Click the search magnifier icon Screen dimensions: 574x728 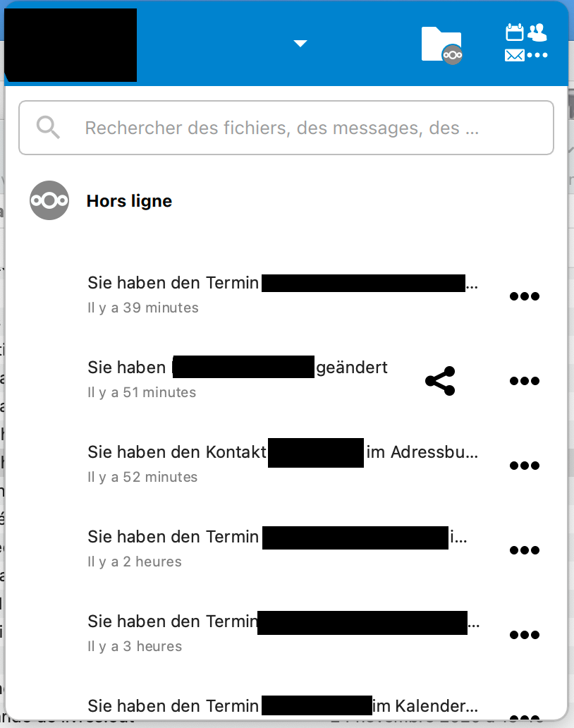click(47, 128)
